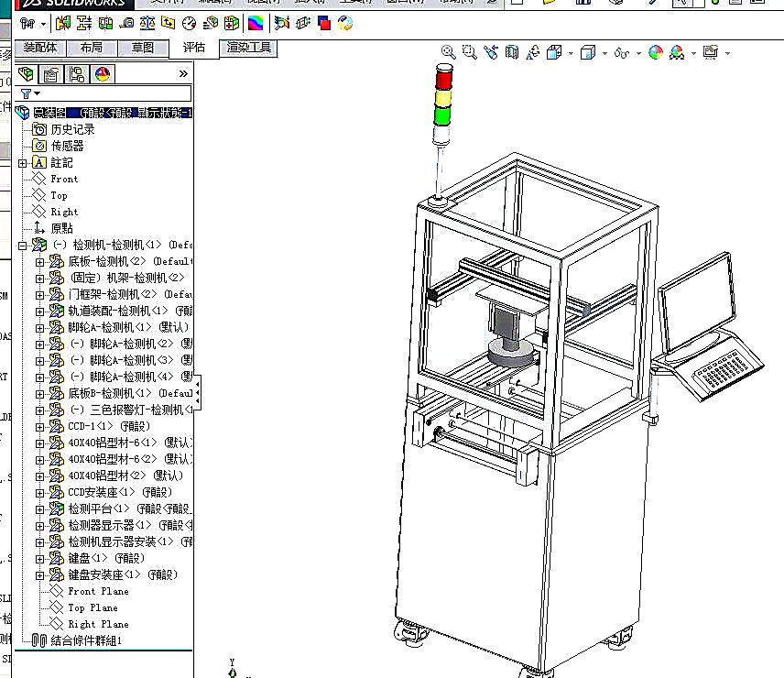
Task: Click Dynamic Annotation Views icon
Action: [x=532, y=52]
